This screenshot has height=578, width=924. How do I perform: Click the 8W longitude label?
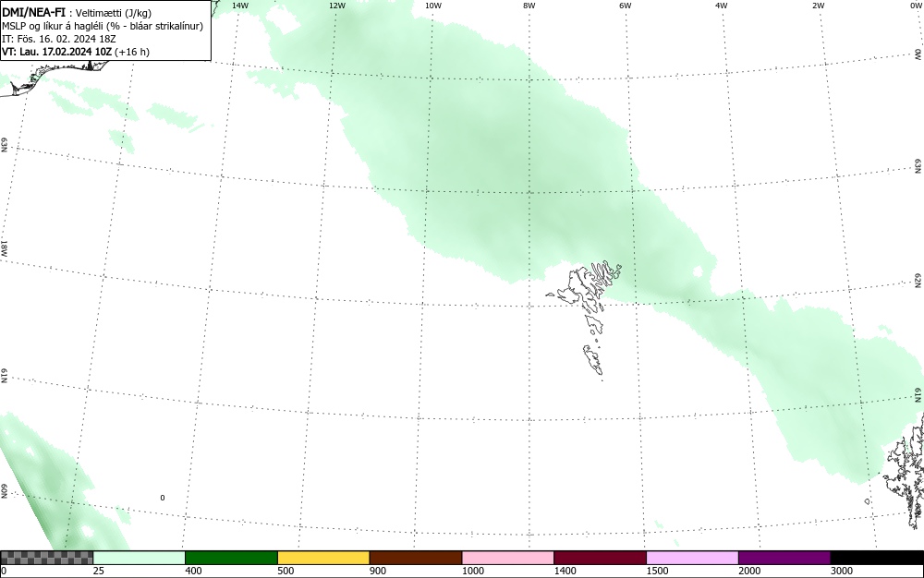[529, 6]
